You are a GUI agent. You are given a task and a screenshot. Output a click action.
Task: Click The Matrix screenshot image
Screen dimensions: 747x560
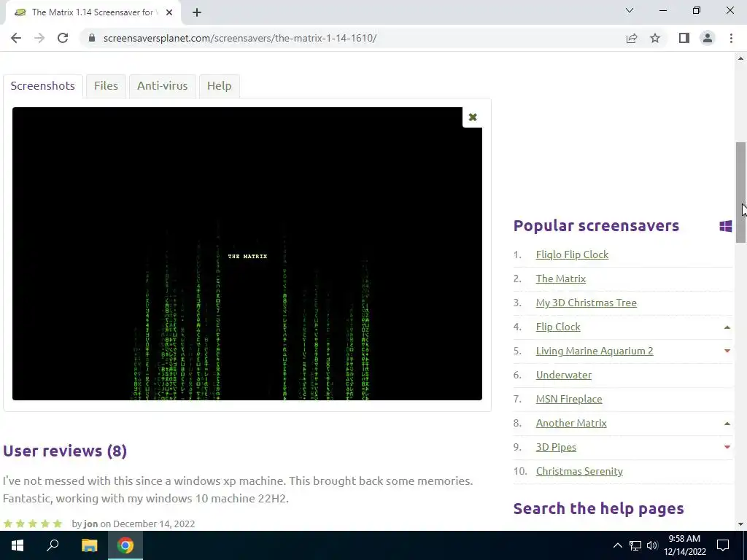(x=247, y=254)
